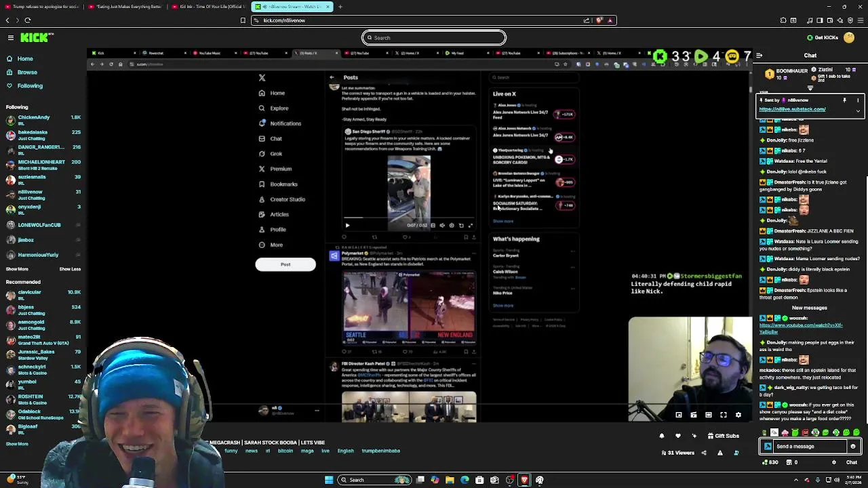Open the clavicular recommended channel
868x488 pixels.
(x=43, y=295)
